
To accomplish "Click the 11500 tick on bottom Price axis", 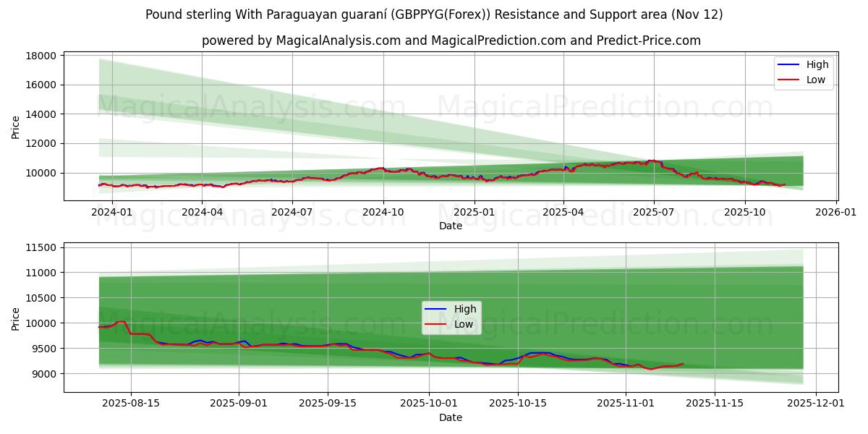I will (40, 248).
